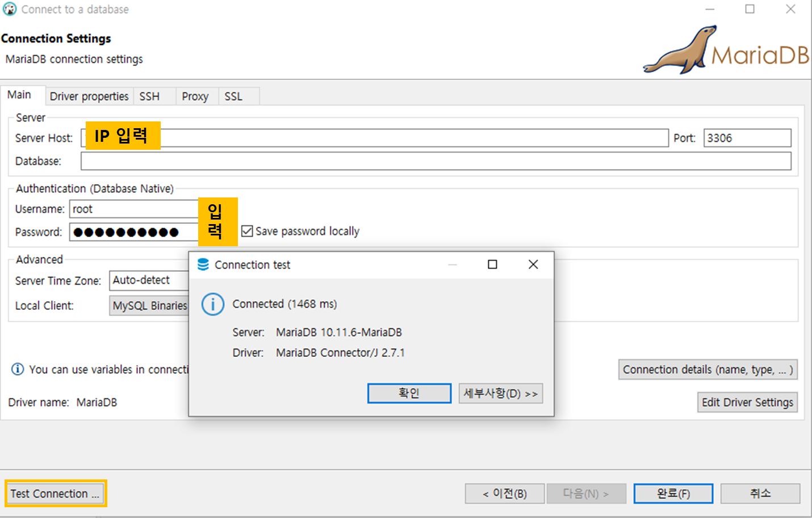The width and height of the screenshot is (812, 518).
Task: Focus the Server Host input field
Action: click(x=375, y=138)
